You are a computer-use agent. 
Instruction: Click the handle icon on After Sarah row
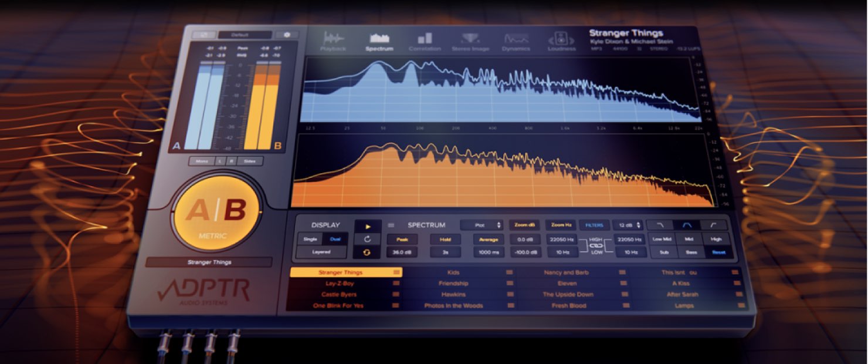(x=740, y=294)
